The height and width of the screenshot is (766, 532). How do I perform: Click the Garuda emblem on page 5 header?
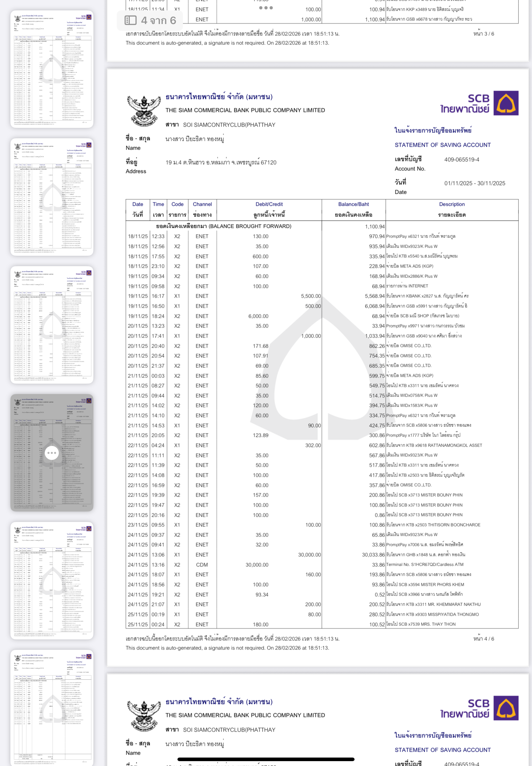point(144,716)
